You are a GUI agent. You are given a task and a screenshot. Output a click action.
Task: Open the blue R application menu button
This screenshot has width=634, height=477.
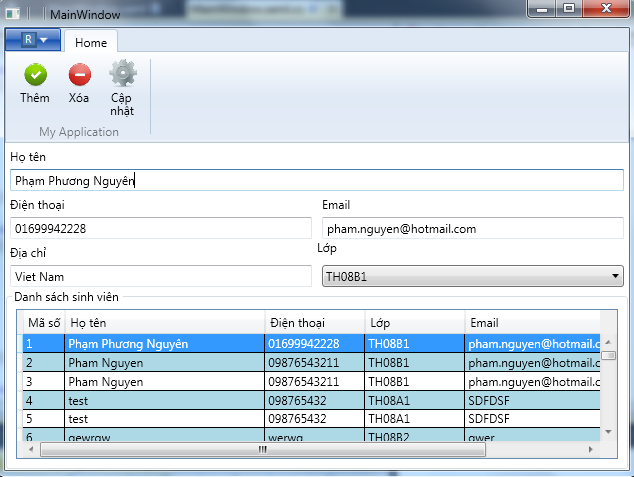coord(33,39)
